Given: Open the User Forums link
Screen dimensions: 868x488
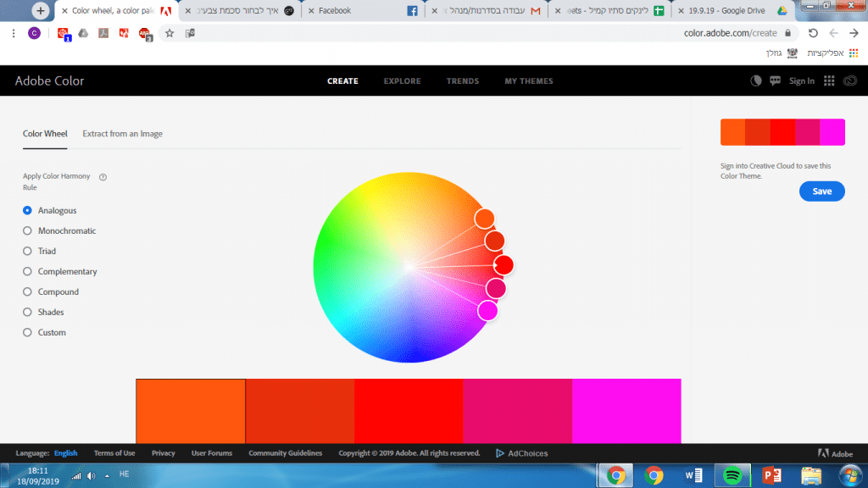Looking at the screenshot, I should 211,453.
